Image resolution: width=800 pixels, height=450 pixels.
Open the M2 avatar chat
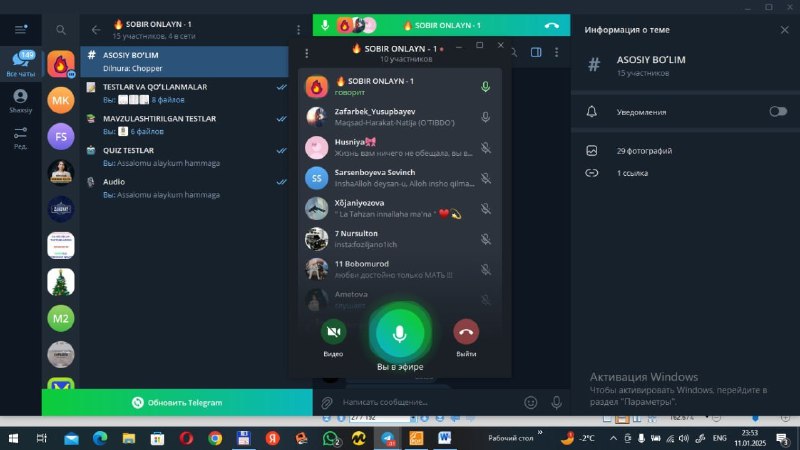point(61,318)
